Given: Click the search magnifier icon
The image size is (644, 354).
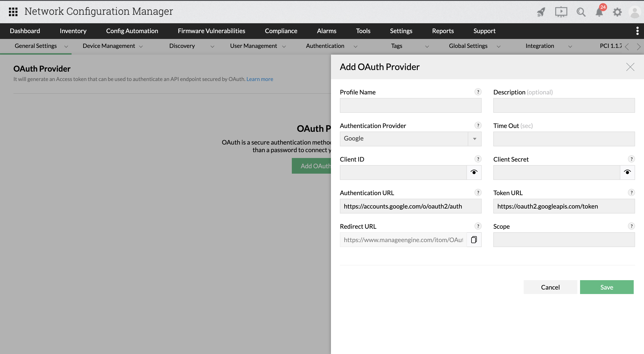Looking at the screenshot, I should pos(581,12).
